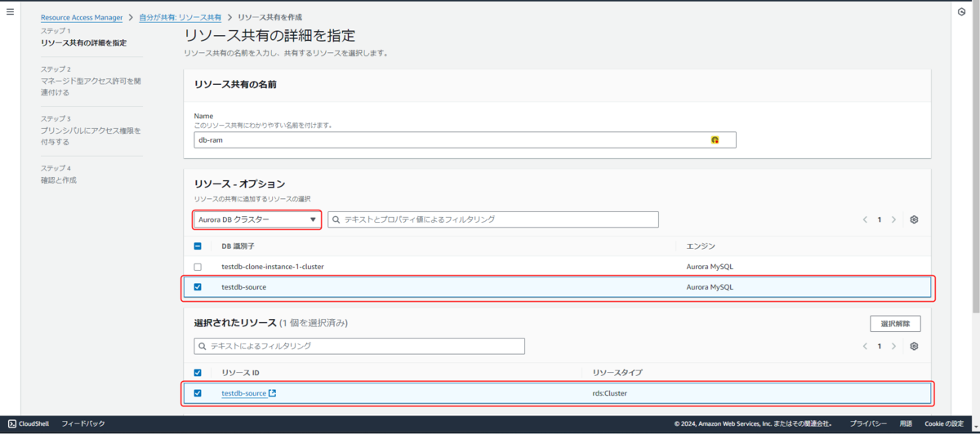Image resolution: width=980 pixels, height=434 pixels.
Task: Click the rds:Cluster resource type cell
Action: (x=609, y=393)
